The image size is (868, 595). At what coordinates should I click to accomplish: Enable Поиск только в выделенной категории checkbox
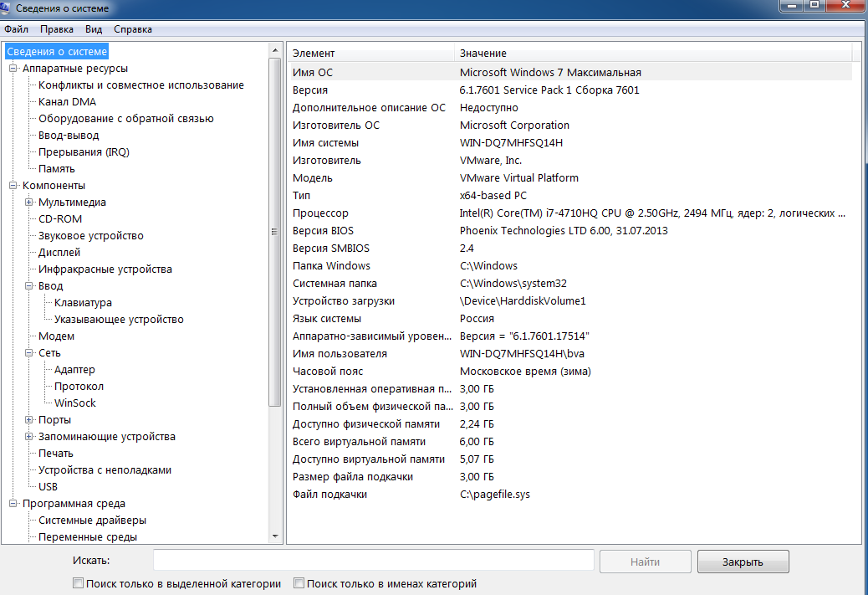pyautogui.click(x=79, y=583)
